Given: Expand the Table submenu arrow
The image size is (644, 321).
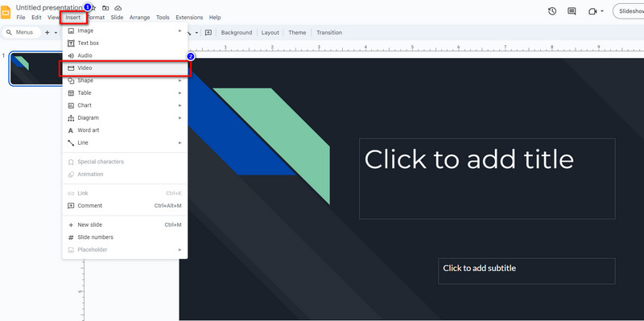Looking at the screenshot, I should click(180, 93).
